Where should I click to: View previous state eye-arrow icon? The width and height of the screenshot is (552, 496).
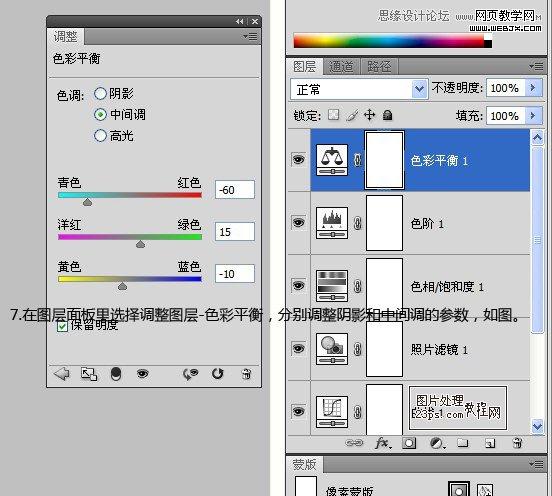pos(190,374)
